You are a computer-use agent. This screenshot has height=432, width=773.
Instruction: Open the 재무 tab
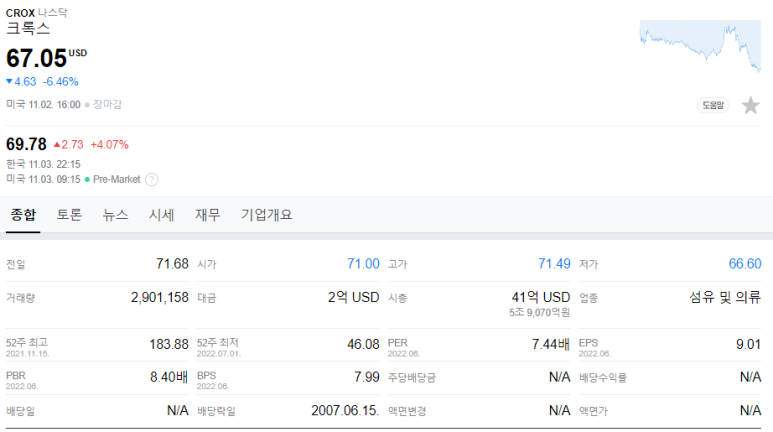coord(208,215)
